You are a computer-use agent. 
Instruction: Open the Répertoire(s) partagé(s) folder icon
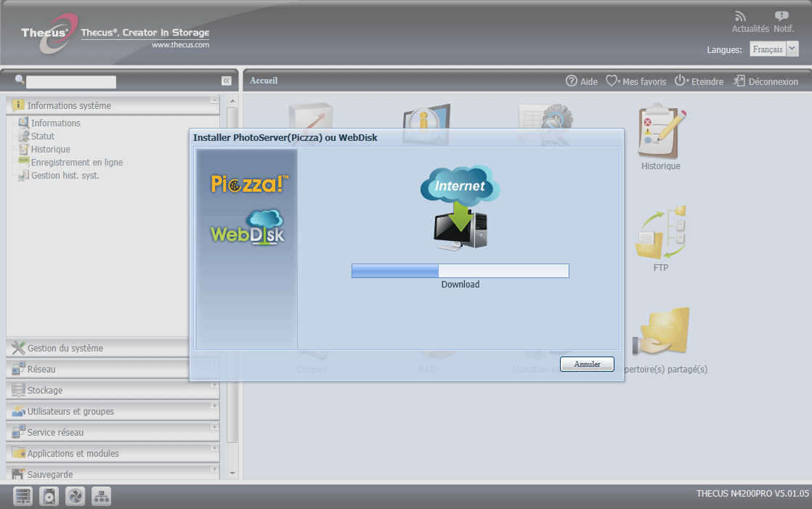(x=662, y=331)
